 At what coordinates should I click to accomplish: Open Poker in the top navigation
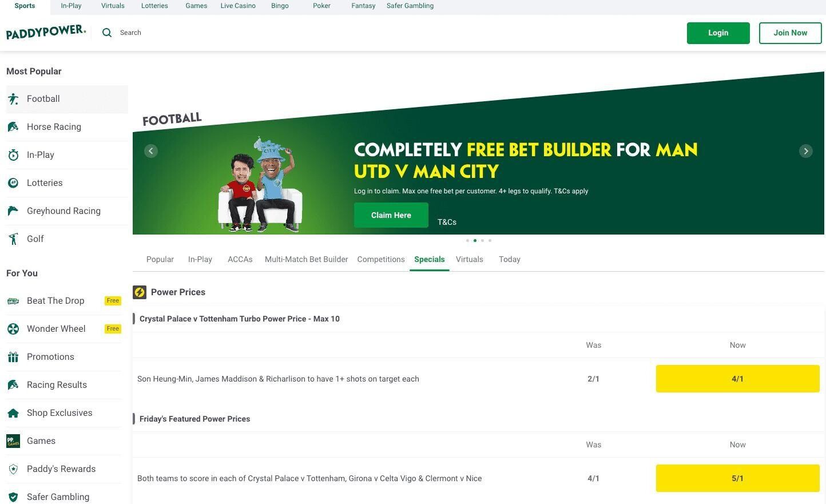pos(321,6)
